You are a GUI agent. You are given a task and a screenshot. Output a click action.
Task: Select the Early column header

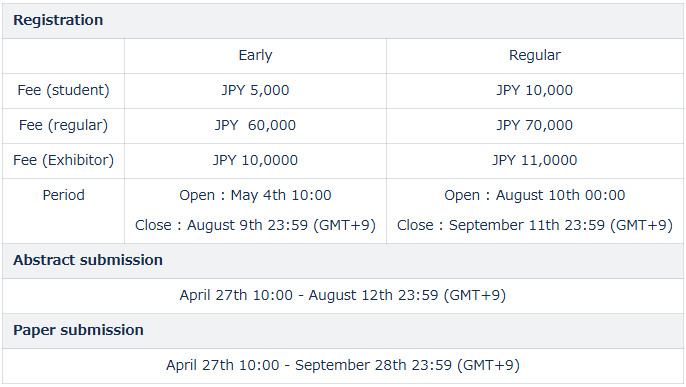tap(255, 56)
